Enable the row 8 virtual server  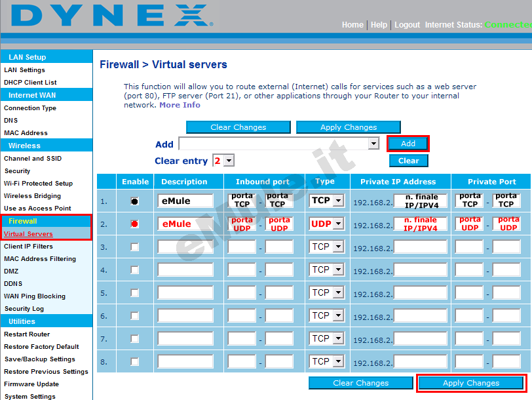(134, 361)
